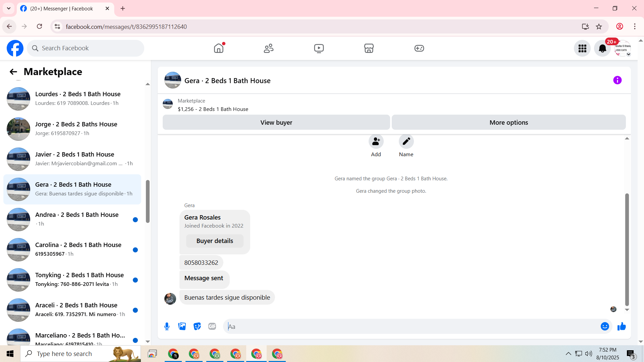Click the voice clip microphone icon
The image size is (644, 362).
(167, 326)
